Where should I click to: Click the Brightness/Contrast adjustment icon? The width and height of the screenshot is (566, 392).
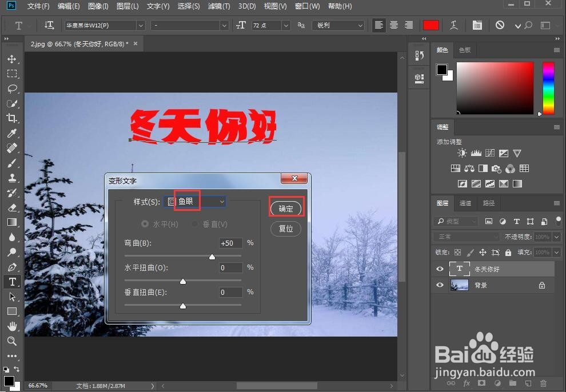[462, 153]
